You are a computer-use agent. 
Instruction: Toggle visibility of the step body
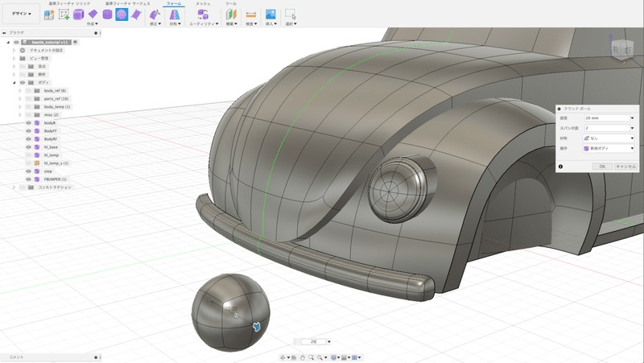coord(28,171)
